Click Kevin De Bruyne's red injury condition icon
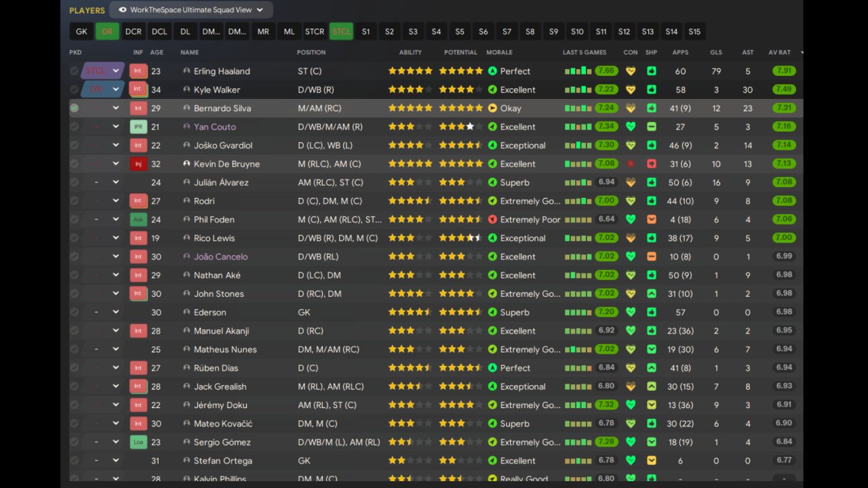This screenshot has height=488, width=868. 631,164
